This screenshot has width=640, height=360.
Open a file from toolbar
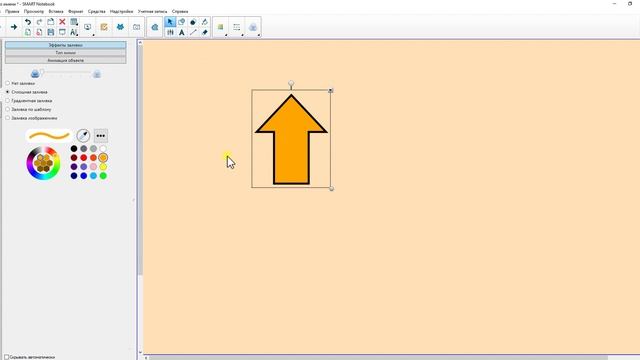coord(51,22)
